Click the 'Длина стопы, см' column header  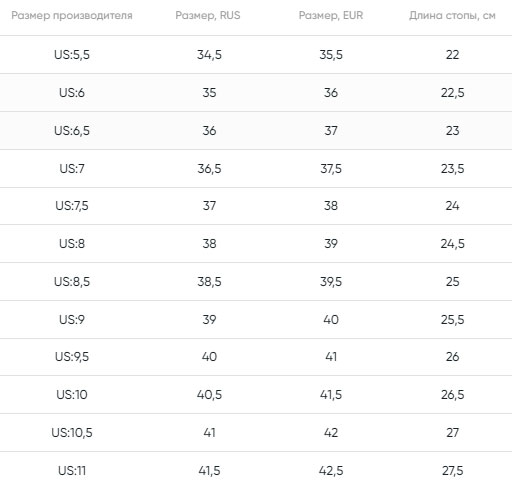pyautogui.click(x=452, y=15)
